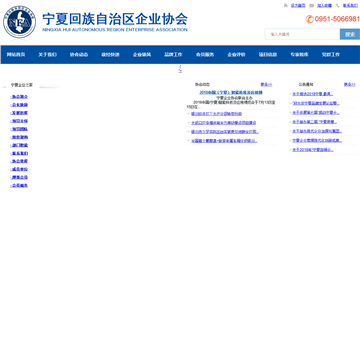Screen dimensions: 360x360
Task: Click the NEA association logo
Action: pyautogui.click(x=19, y=22)
